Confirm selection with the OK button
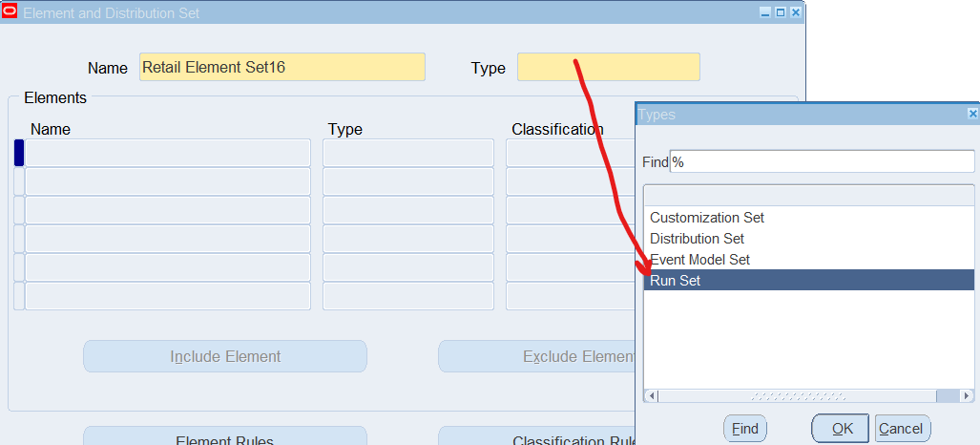Viewport: 980px width, 445px height. pos(840,429)
